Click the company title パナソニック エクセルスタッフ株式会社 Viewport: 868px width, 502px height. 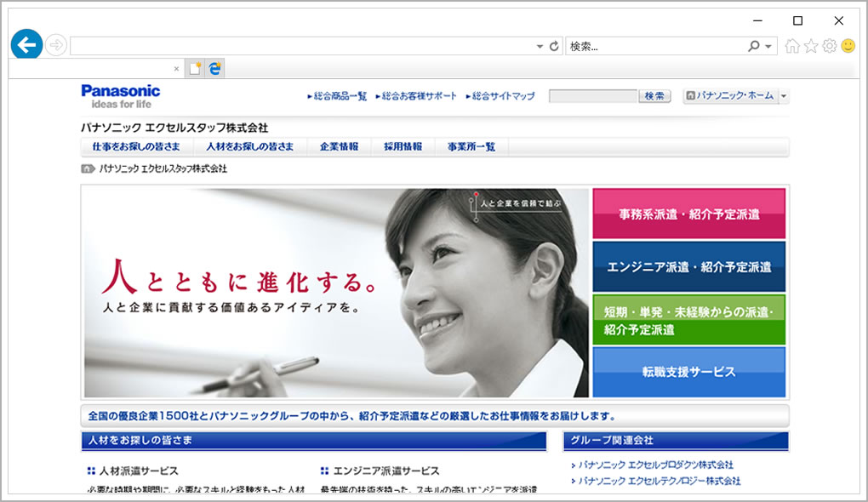174,128
